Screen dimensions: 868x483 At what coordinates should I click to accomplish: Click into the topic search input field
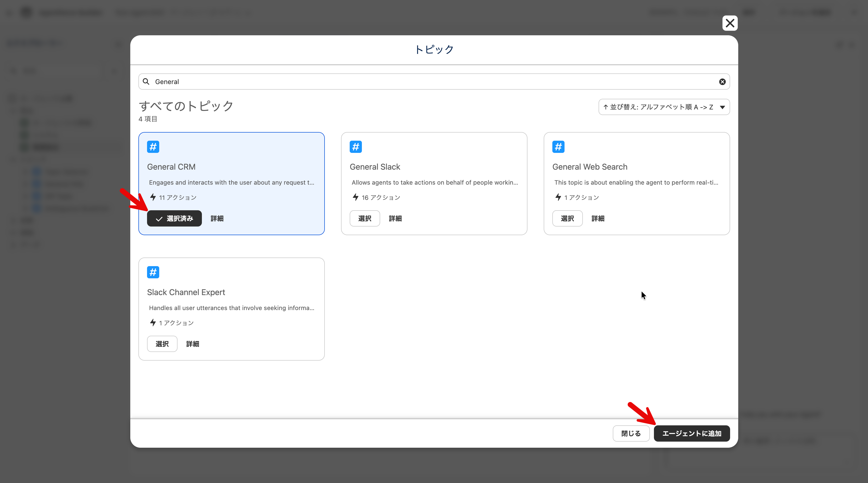[431, 82]
